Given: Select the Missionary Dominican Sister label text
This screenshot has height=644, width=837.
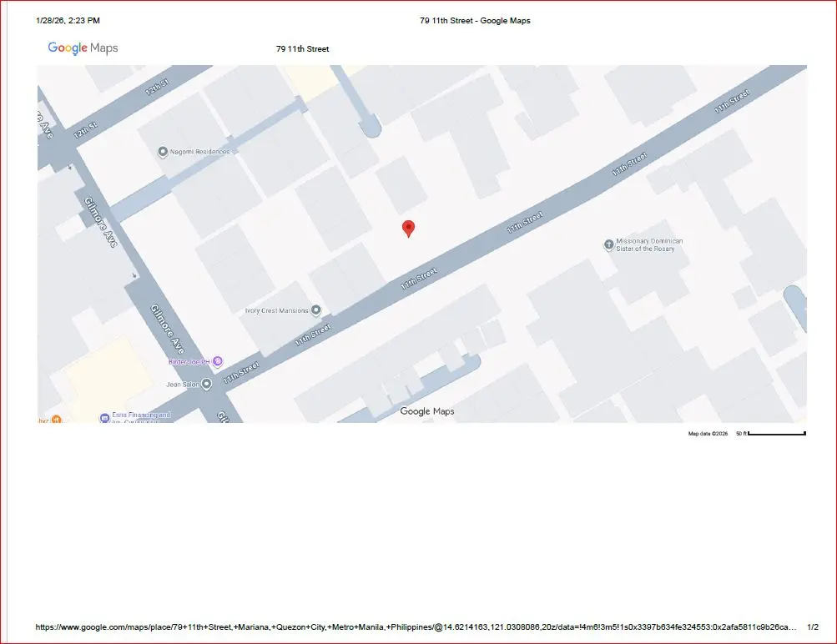Looking at the screenshot, I should pyautogui.click(x=649, y=244).
